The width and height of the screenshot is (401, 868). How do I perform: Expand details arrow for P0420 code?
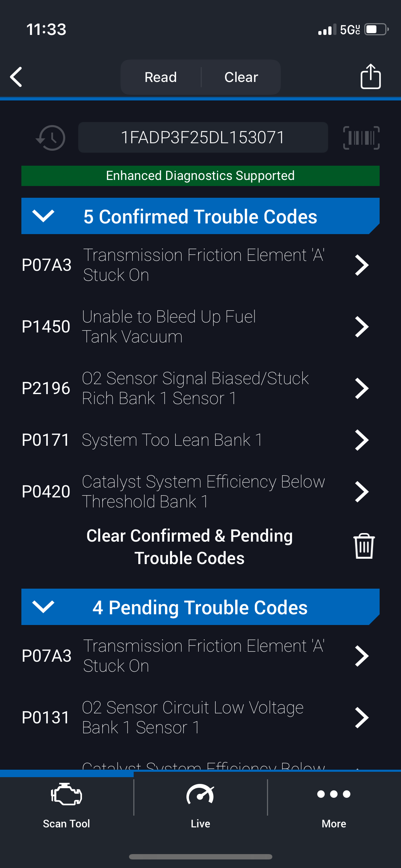click(362, 492)
